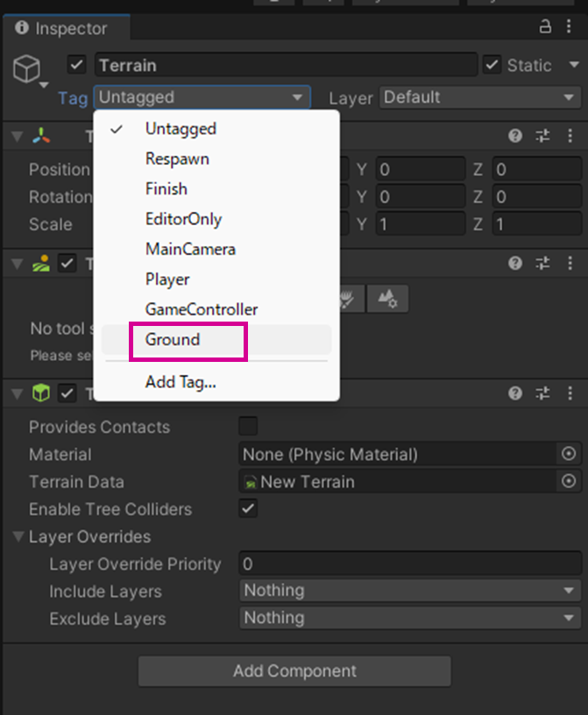588x715 pixels.
Task: Click the GameObject cube icon picker
Action: (30, 70)
